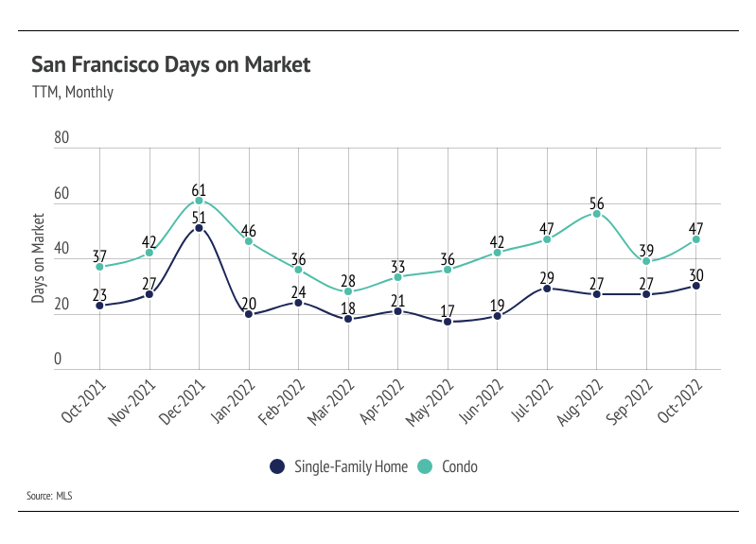Click the Dec-2021 x-axis label
The width and height of the screenshot is (756, 544).
pyautogui.click(x=183, y=402)
